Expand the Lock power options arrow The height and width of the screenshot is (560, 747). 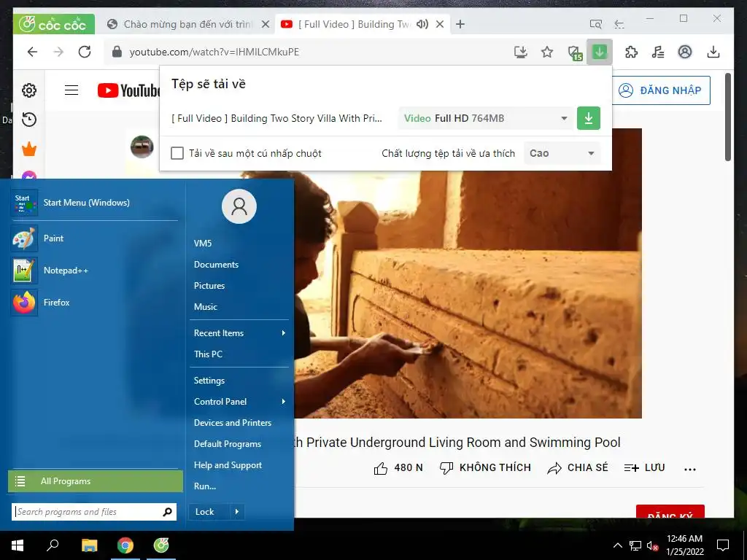coord(237,512)
